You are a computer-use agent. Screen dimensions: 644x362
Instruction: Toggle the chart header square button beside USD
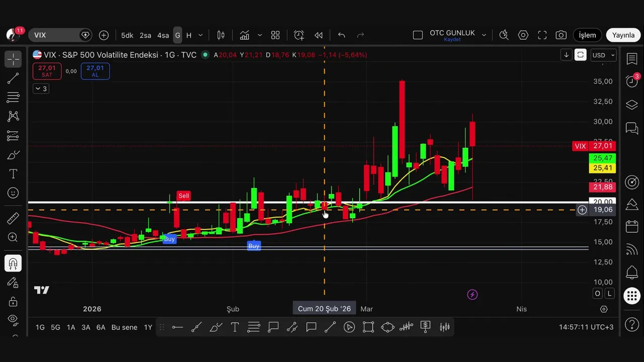point(581,55)
